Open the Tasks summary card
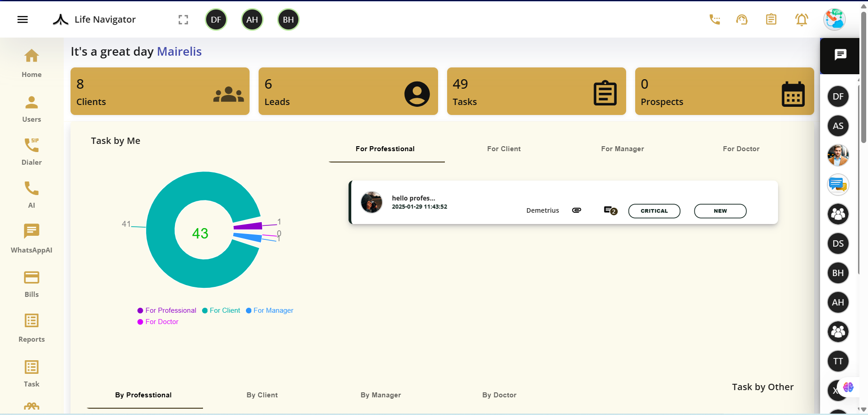Screen dimensions: 868x415 click(x=536, y=91)
